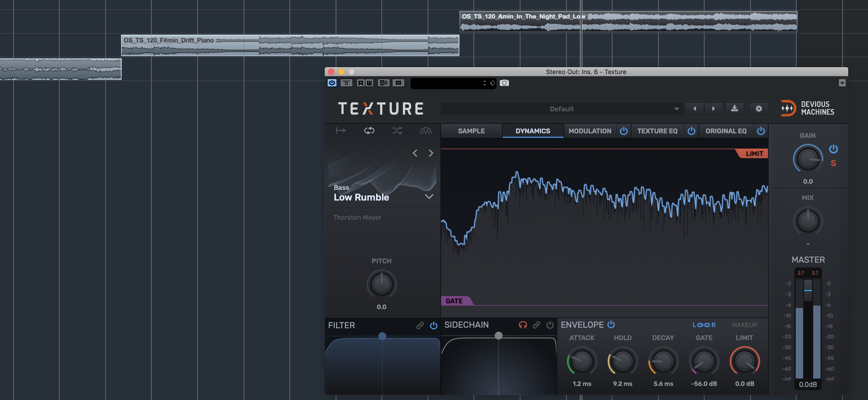This screenshot has width=868, height=400.
Task: Select granular mode waves icon
Action: point(426,131)
